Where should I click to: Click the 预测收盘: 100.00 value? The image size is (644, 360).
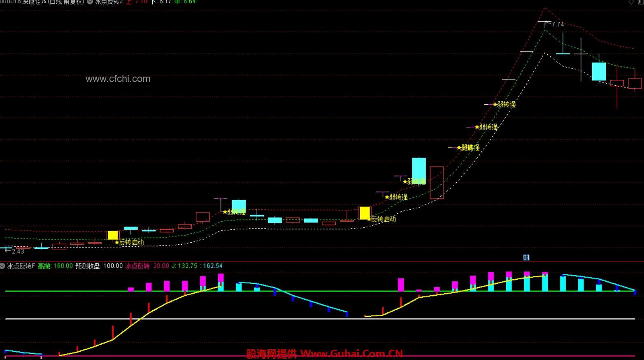tap(99, 266)
